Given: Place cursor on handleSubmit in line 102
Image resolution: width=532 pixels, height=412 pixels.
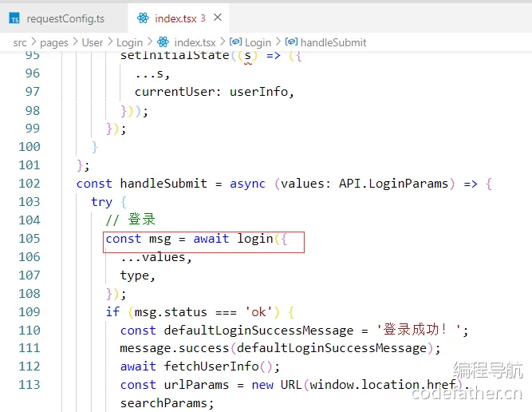Looking at the screenshot, I should (x=164, y=184).
